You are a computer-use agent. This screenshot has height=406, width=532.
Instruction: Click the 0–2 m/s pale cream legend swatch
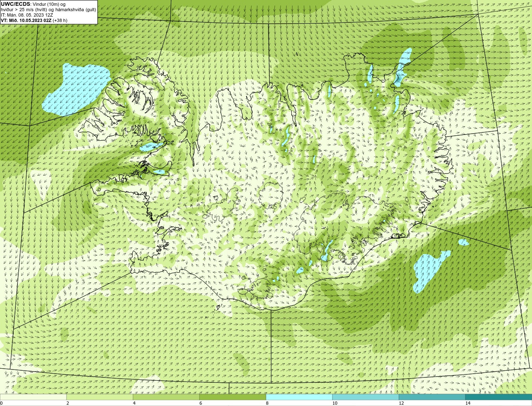point(33,397)
